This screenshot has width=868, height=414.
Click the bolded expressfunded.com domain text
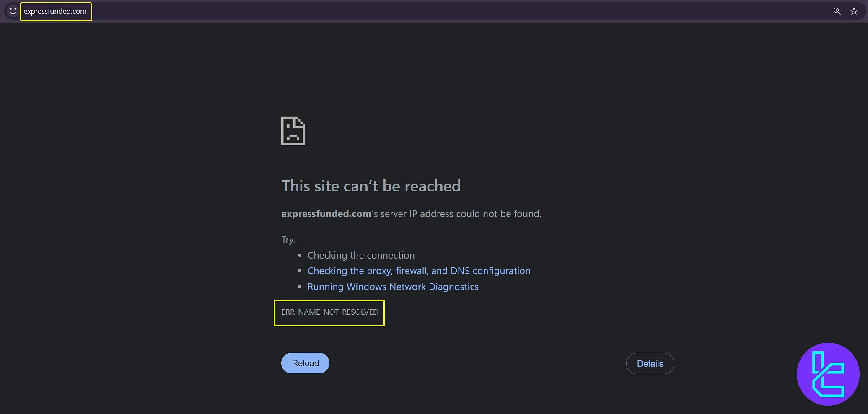(326, 214)
